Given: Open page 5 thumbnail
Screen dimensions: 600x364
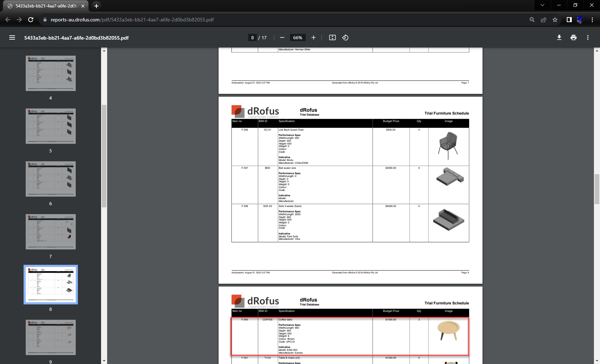Looking at the screenshot, I should (51, 126).
